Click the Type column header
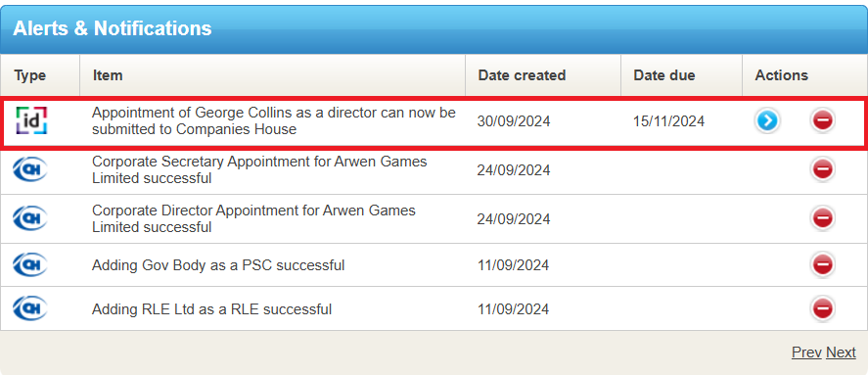This screenshot has width=868, height=375. pos(30,75)
